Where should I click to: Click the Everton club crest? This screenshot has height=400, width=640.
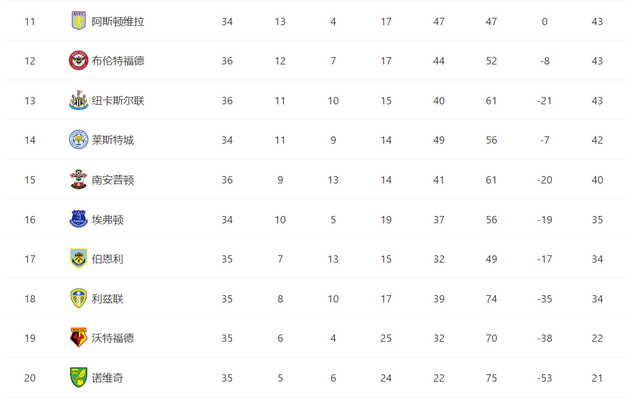click(x=78, y=219)
